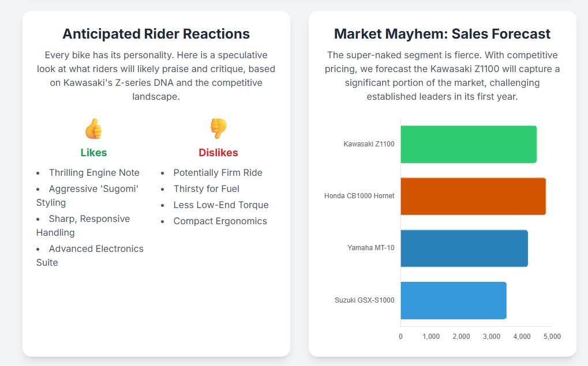Click the thumbs down emoji icon
The width and height of the screenshot is (588, 366).
(x=218, y=128)
